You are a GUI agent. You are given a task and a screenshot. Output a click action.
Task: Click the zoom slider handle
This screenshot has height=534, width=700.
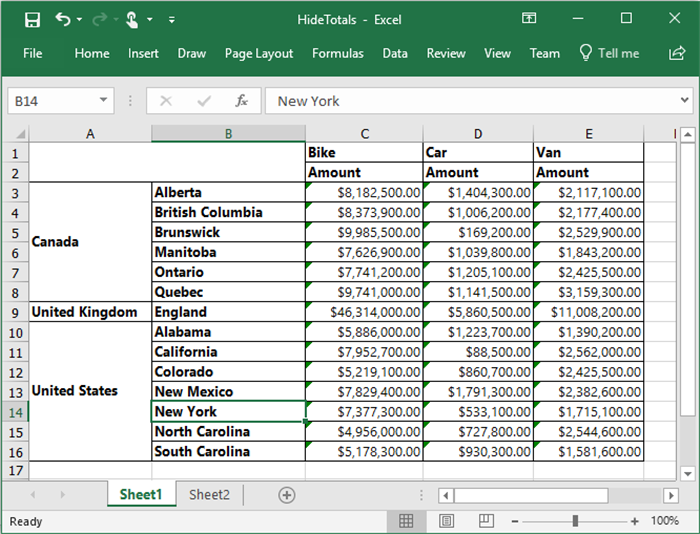pos(575,521)
